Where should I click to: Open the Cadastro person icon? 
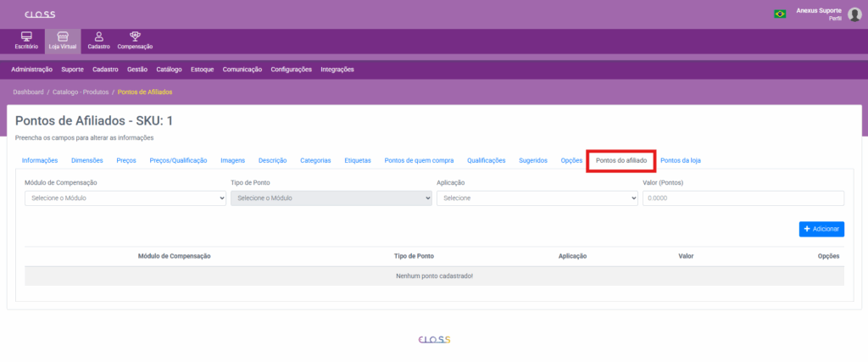pos(99,36)
